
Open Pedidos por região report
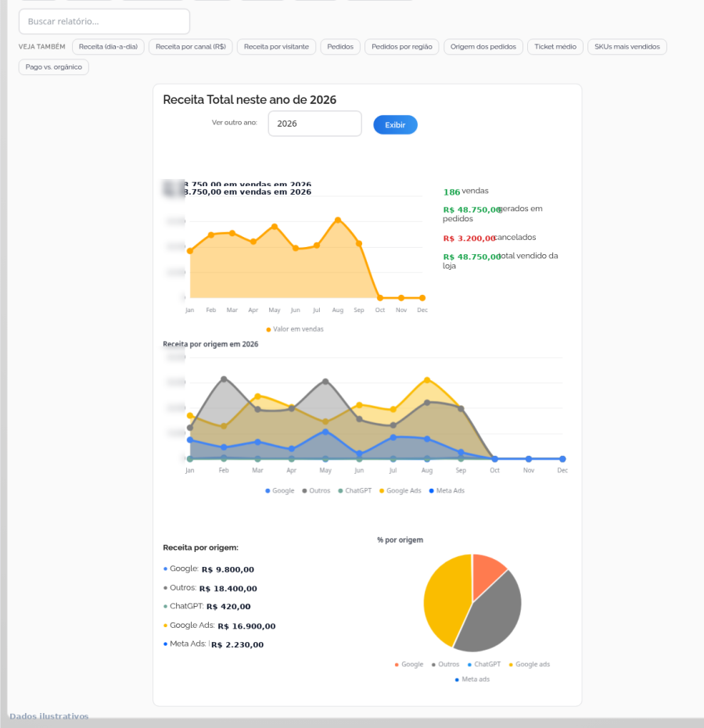pyautogui.click(x=402, y=47)
